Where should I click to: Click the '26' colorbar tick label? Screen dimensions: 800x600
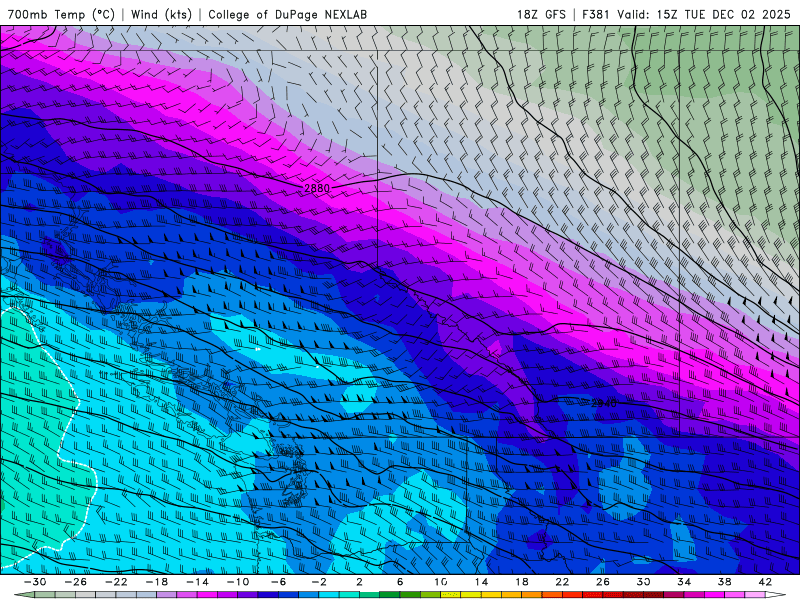pos(603,582)
